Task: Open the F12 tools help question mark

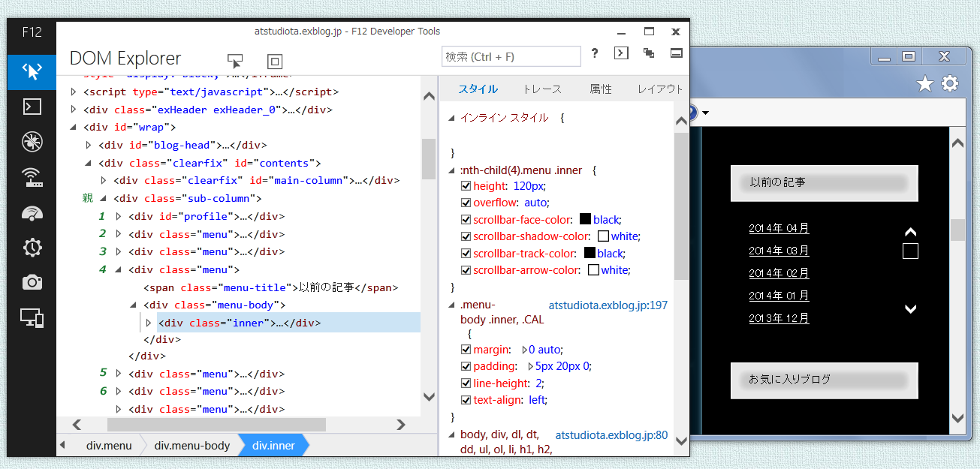Action: tap(595, 53)
